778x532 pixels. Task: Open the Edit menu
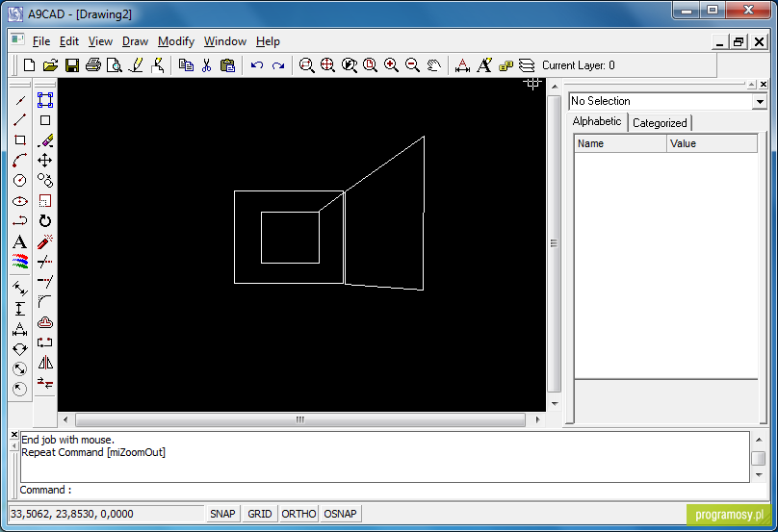(69, 41)
